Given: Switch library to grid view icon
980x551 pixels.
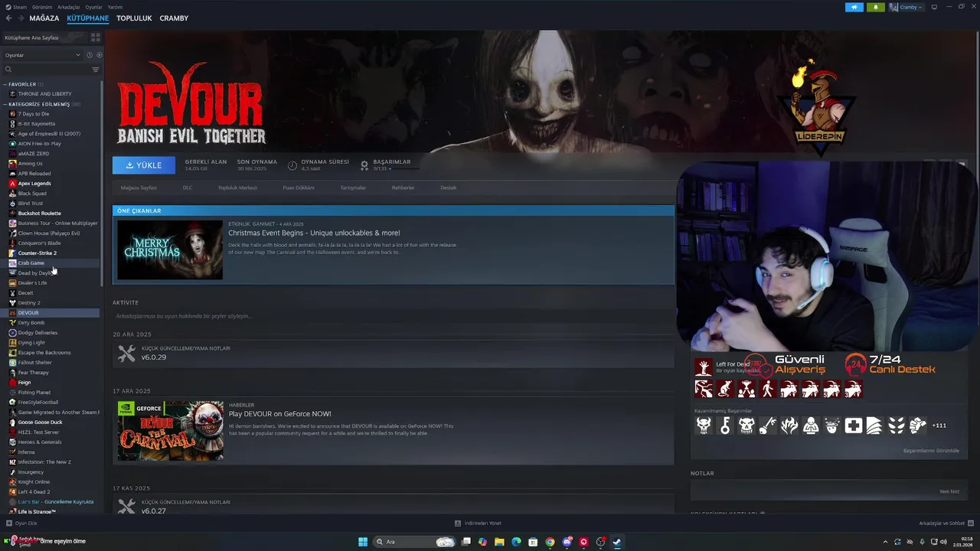Looking at the screenshot, I should [x=96, y=37].
